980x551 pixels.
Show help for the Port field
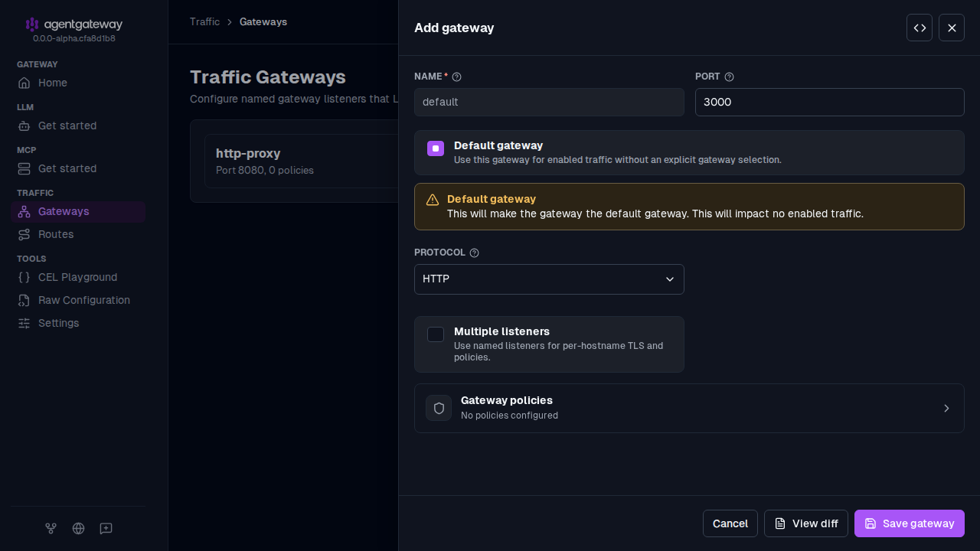click(730, 77)
